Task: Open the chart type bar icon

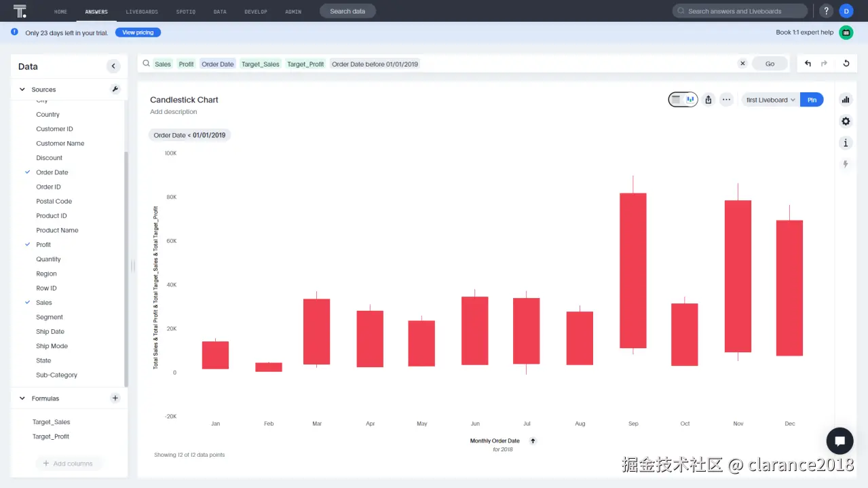Action: pos(846,100)
